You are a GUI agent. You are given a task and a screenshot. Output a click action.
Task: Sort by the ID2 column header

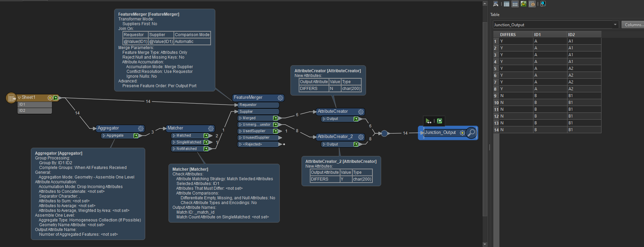pyautogui.click(x=584, y=34)
